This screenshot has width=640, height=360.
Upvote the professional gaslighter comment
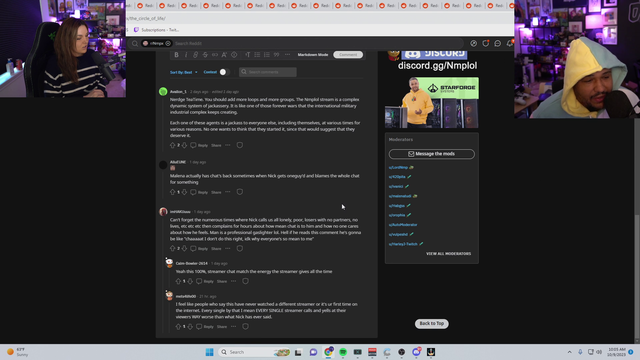[173, 249]
